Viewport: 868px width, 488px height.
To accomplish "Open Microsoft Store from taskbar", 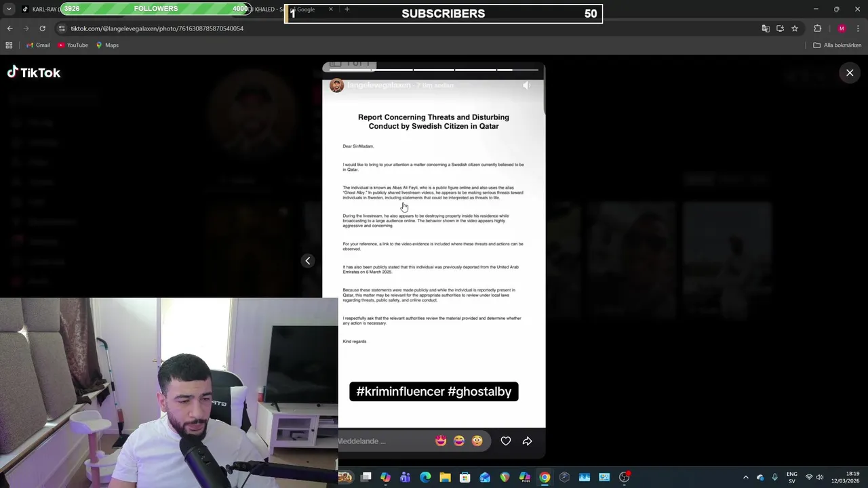I will coord(465,477).
